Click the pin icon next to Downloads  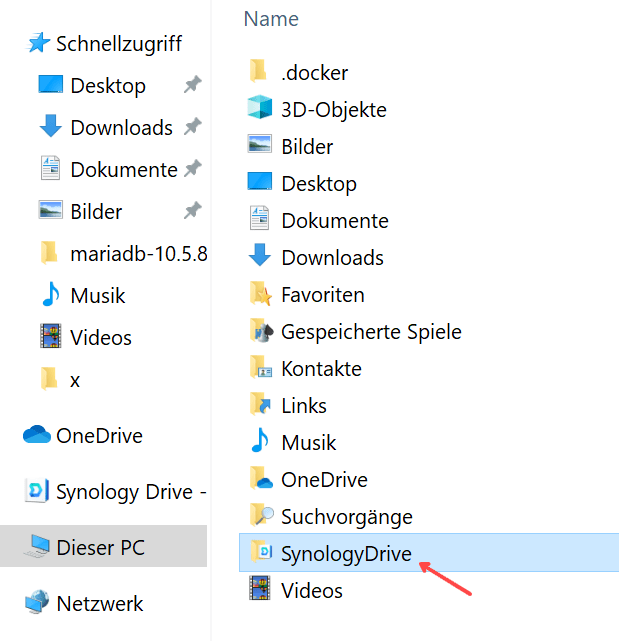coord(192,127)
